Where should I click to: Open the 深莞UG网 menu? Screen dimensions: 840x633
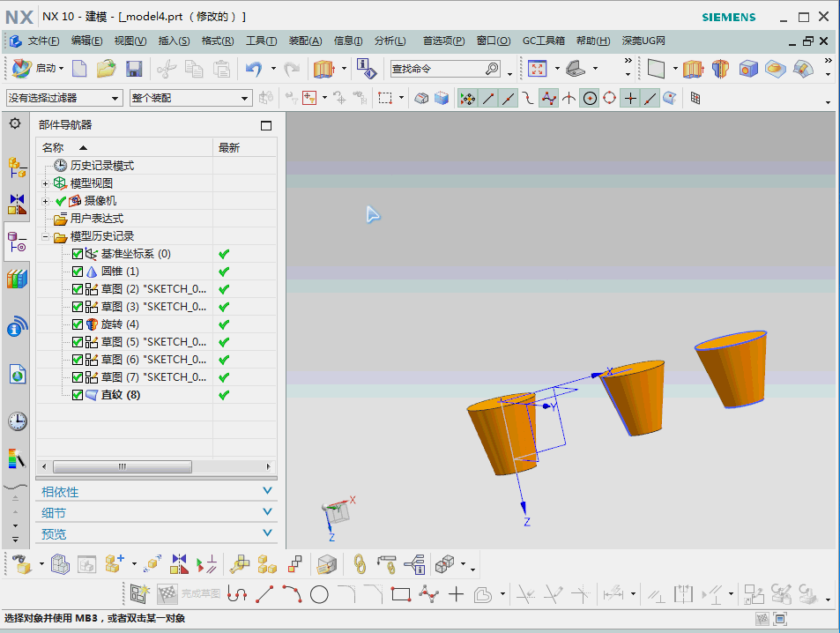tap(643, 41)
